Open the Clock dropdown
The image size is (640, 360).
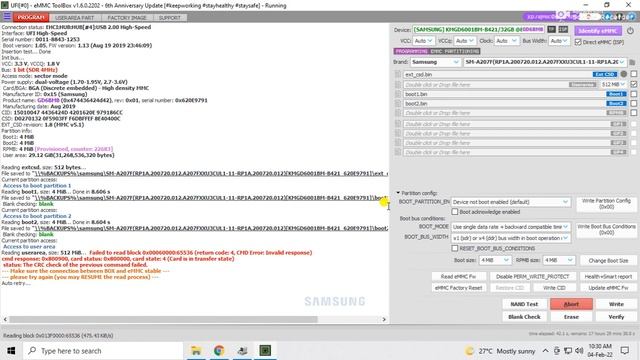tap(507, 41)
